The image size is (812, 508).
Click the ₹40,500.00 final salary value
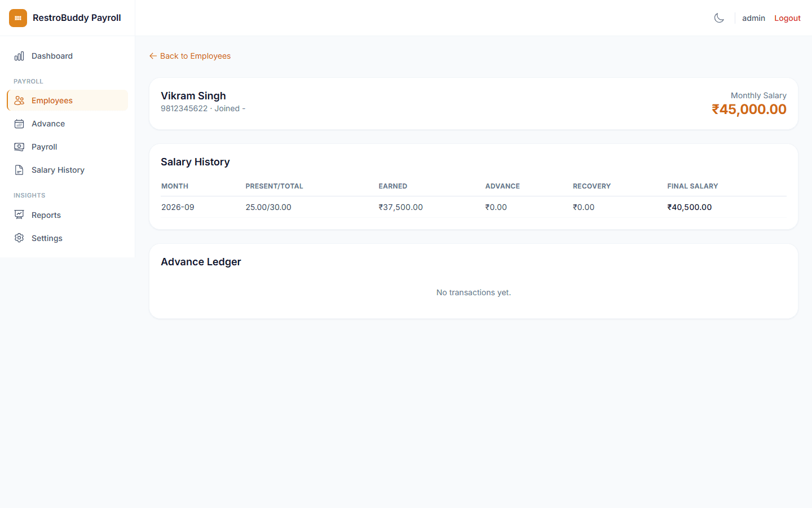[689, 207]
